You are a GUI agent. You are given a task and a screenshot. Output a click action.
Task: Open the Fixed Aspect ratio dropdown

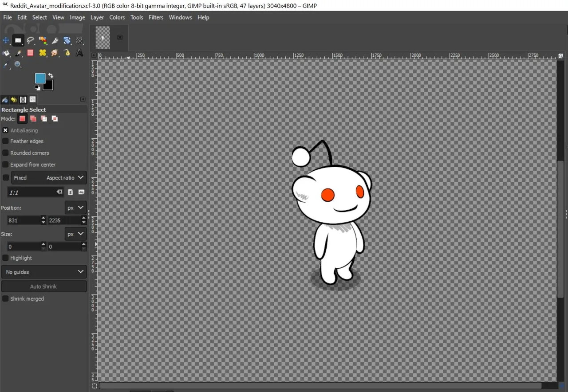tap(49, 177)
